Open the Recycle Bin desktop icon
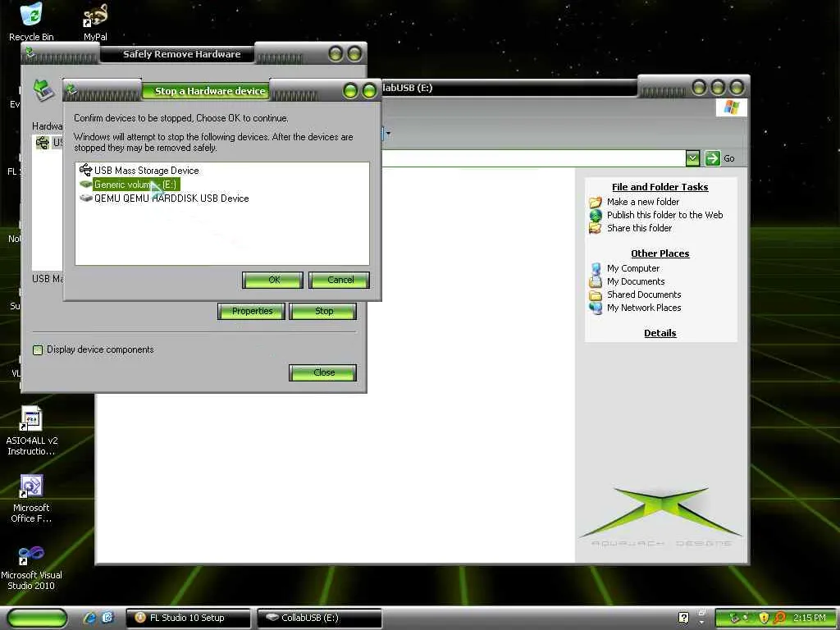The height and width of the screenshot is (630, 840). [31, 21]
